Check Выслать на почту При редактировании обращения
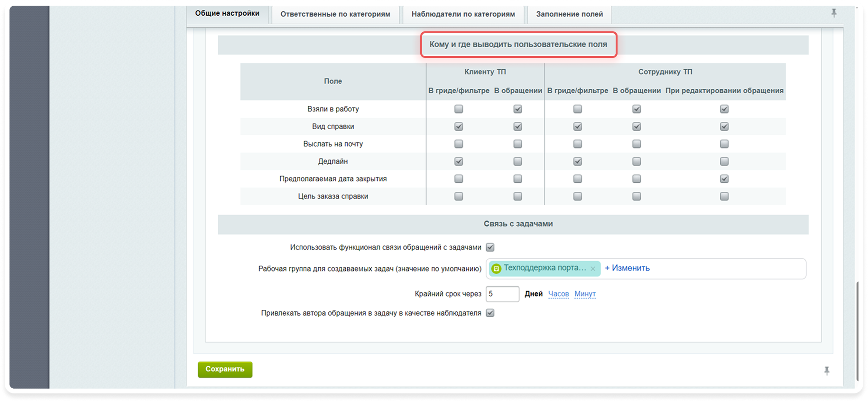The width and height of the screenshot is (868, 402). (724, 144)
